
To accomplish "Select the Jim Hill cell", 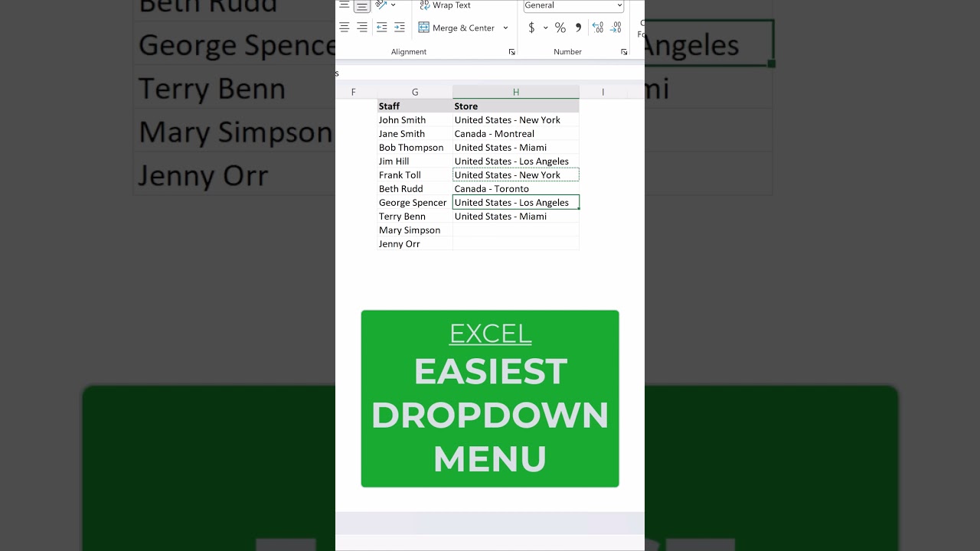I will 415,161.
